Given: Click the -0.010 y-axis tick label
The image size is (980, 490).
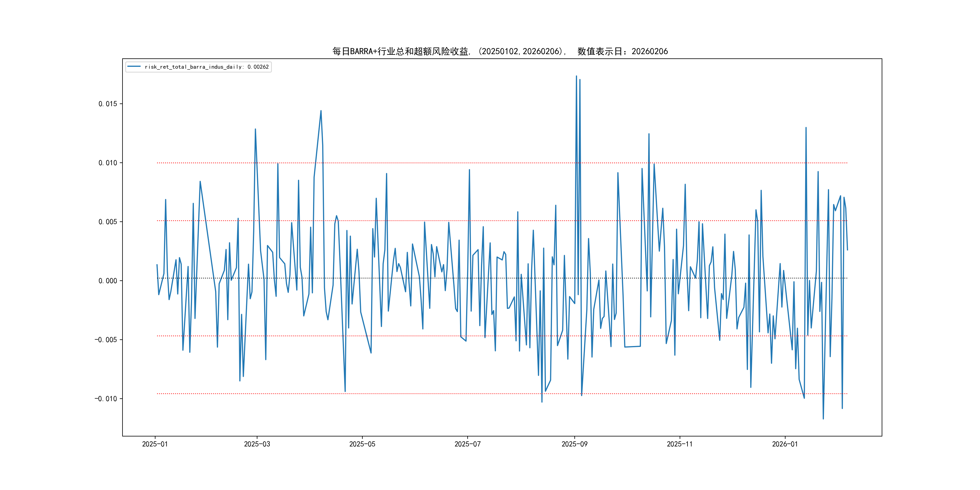Looking at the screenshot, I should [x=106, y=399].
